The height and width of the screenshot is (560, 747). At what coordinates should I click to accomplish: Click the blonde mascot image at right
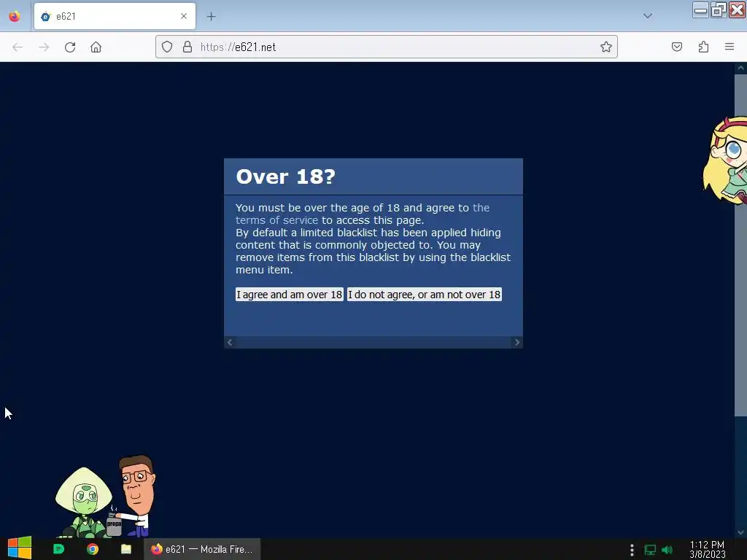(724, 160)
